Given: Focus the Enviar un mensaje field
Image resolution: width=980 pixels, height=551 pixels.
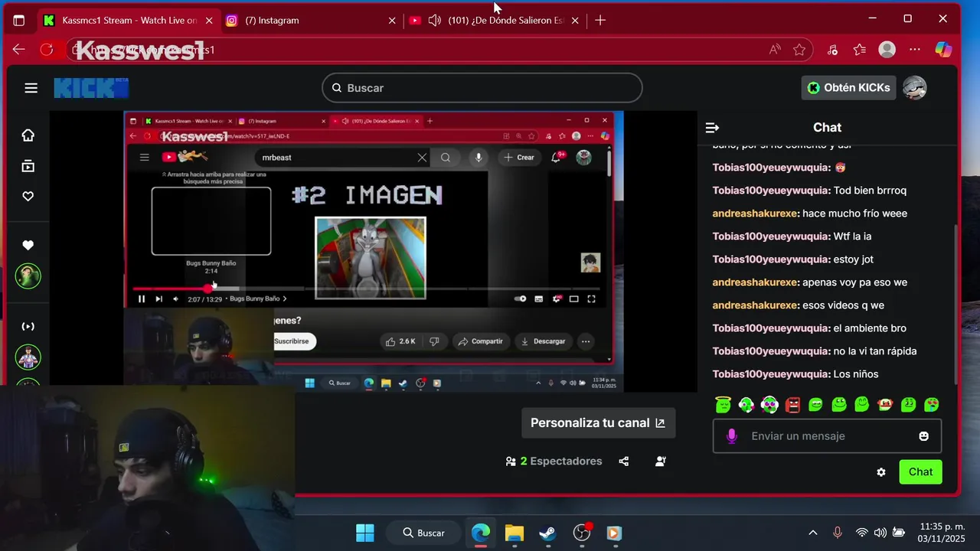Looking at the screenshot, I should click(827, 436).
